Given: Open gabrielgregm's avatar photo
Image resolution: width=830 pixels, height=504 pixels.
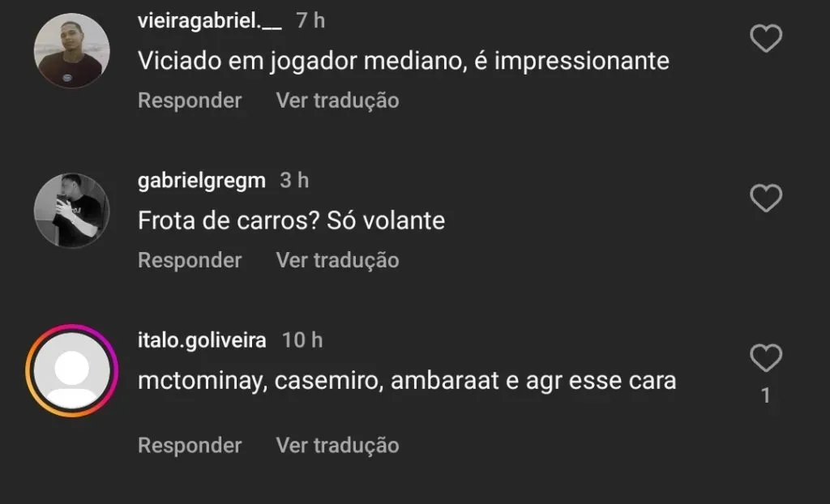Looking at the screenshot, I should 72,210.
